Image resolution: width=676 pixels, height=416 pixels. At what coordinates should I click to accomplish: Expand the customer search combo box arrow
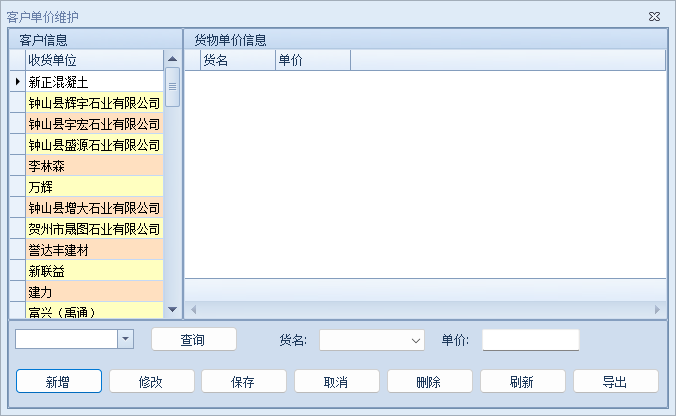pyautogui.click(x=125, y=340)
